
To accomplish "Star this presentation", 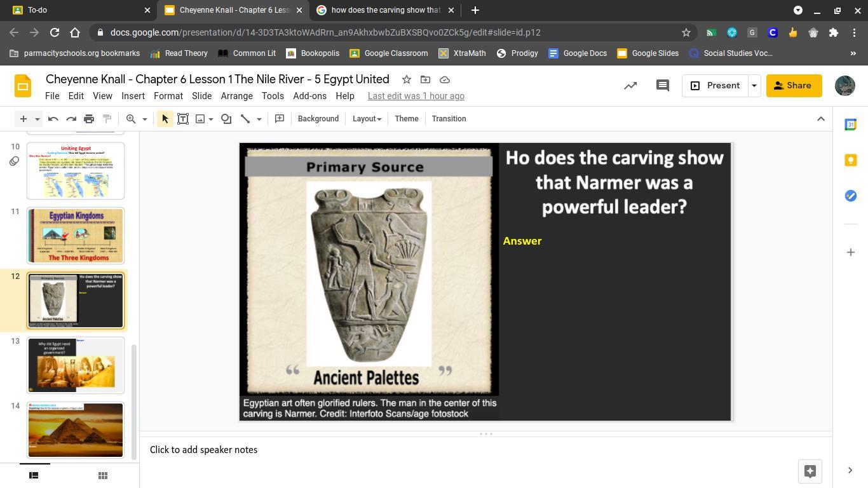I will tap(406, 79).
